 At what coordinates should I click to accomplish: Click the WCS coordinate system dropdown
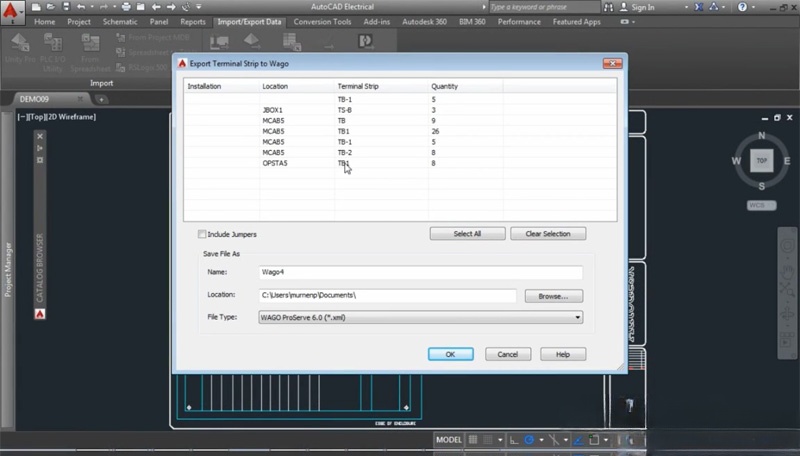(x=762, y=205)
